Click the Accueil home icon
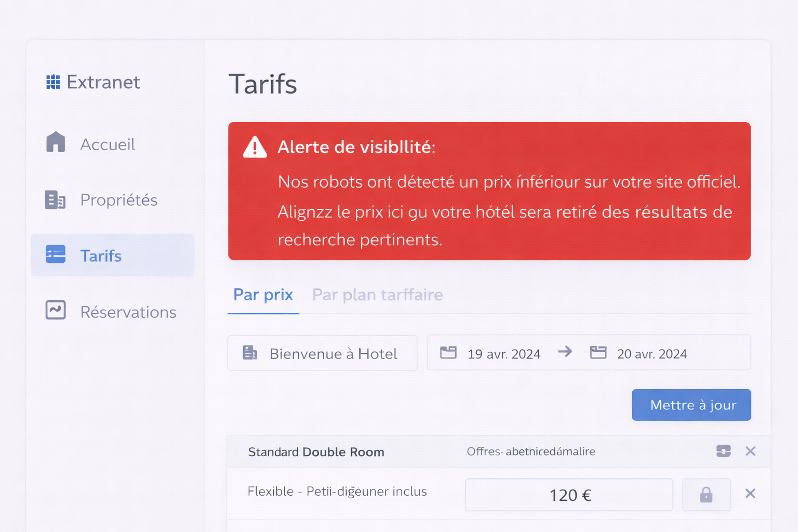The width and height of the screenshot is (798, 532). tap(56, 142)
